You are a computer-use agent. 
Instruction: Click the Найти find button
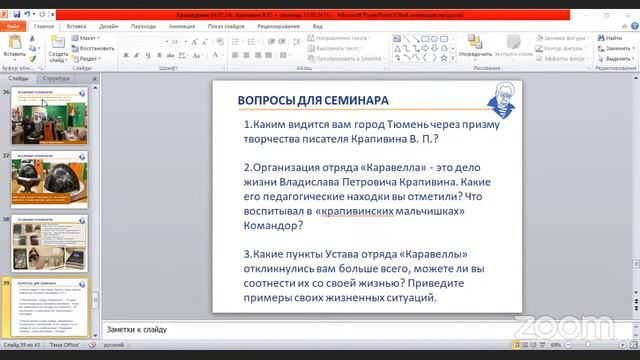[610, 38]
